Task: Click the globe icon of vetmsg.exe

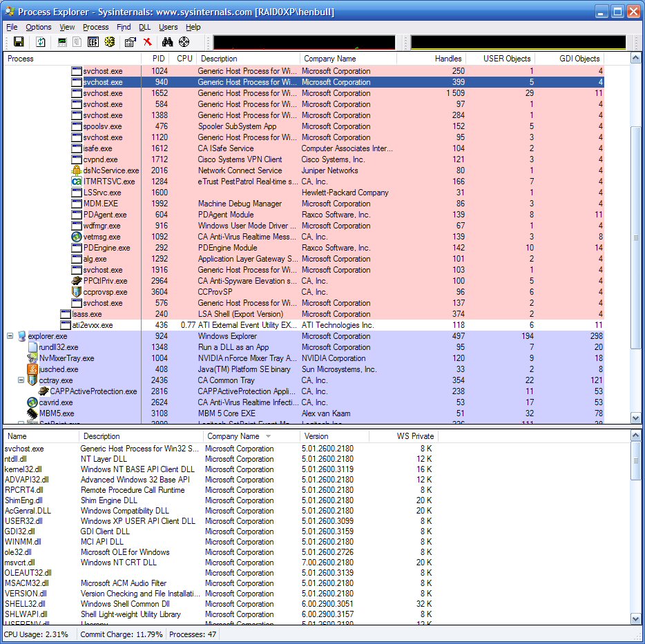Action: pyautogui.click(x=77, y=237)
